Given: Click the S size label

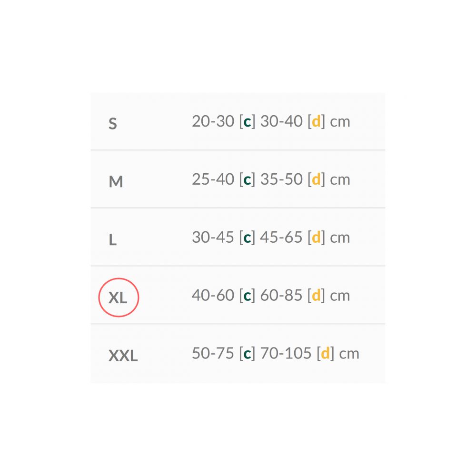Looking at the screenshot, I should tap(113, 124).
